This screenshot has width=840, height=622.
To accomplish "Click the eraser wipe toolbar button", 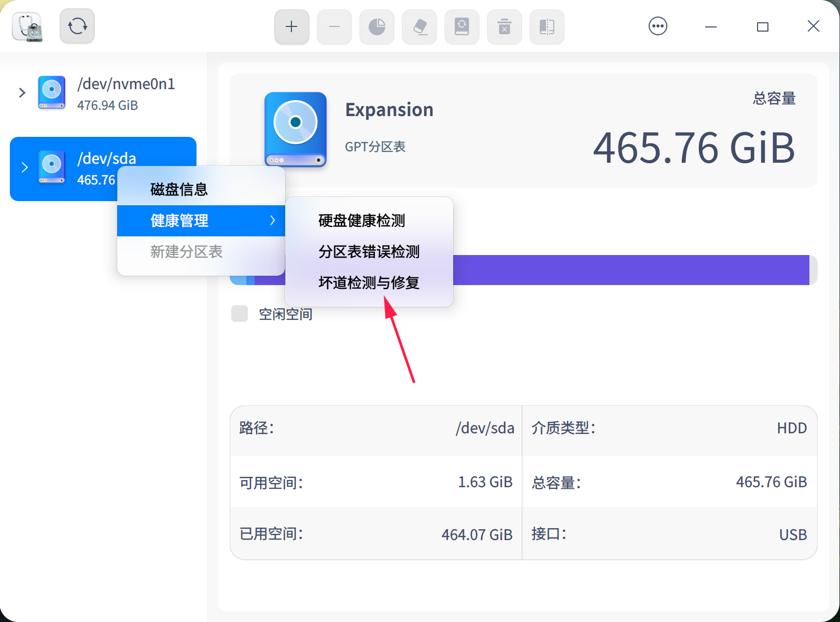I will 419,26.
